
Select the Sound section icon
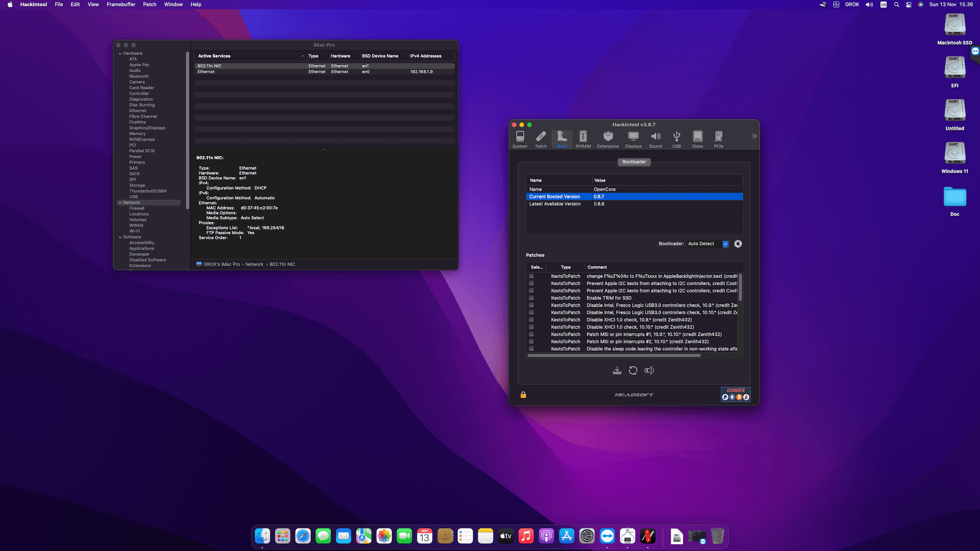pos(655,138)
